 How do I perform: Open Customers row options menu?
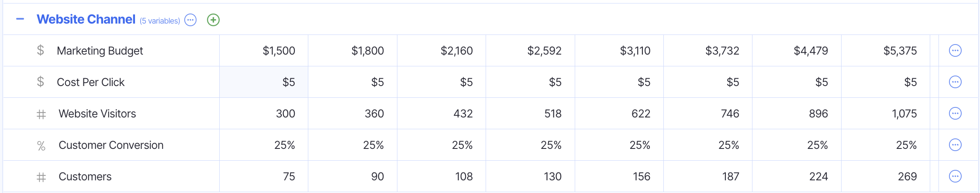955,176
